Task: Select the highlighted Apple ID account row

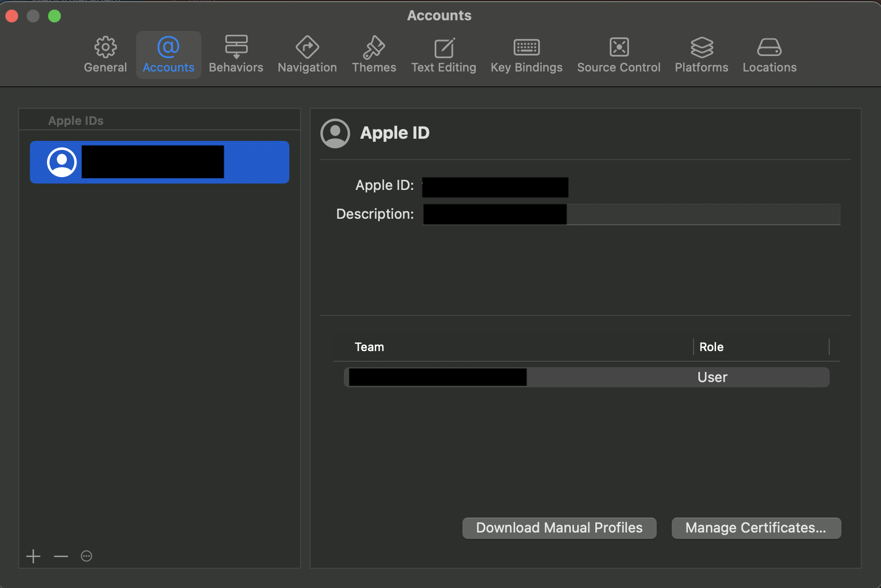Action: [160, 162]
